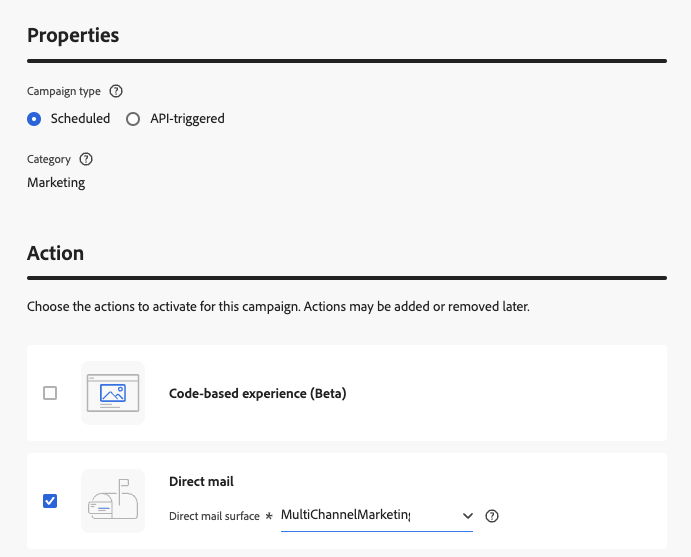The height and width of the screenshot is (557, 691).
Task: Click the Code-based experience (Beta) title
Action: click(x=258, y=393)
